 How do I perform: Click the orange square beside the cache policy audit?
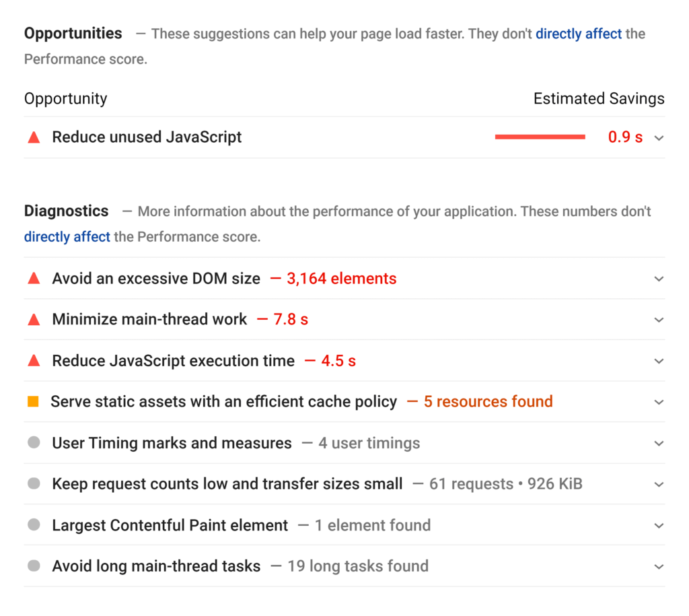(x=33, y=401)
